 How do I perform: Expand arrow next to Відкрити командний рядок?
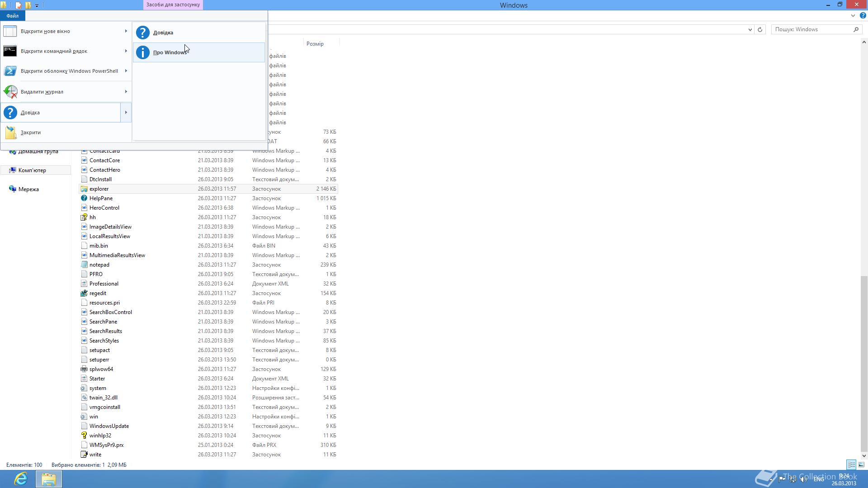pyautogui.click(x=126, y=51)
